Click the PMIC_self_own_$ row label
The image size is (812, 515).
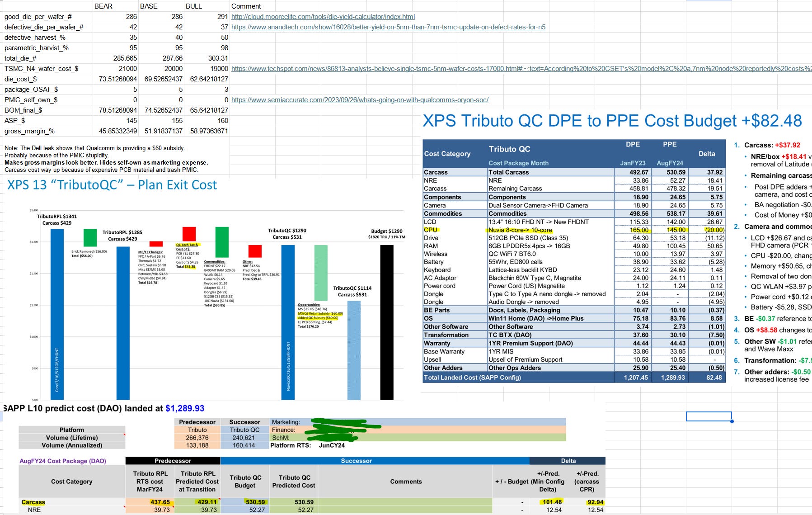(31, 100)
